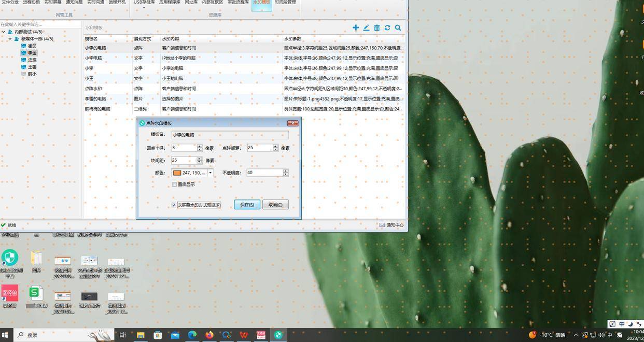Refresh the watermark template list
The width and height of the screenshot is (644, 342).
(x=387, y=27)
